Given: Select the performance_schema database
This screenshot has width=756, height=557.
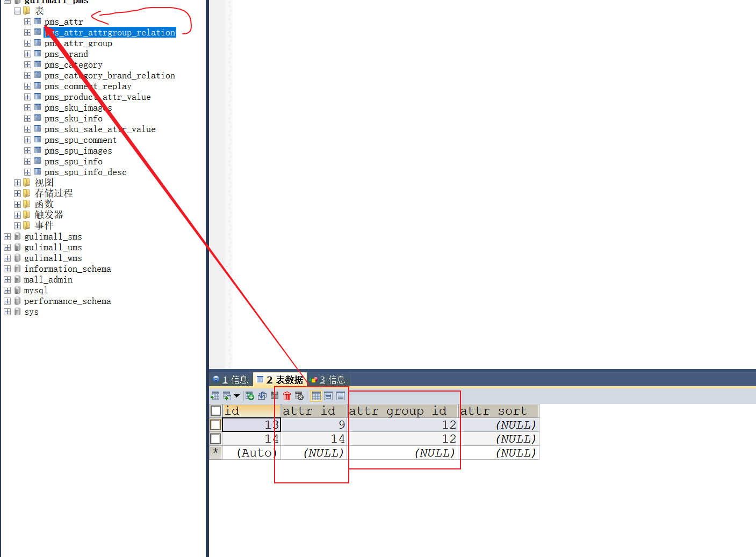Looking at the screenshot, I should pyautogui.click(x=68, y=301).
